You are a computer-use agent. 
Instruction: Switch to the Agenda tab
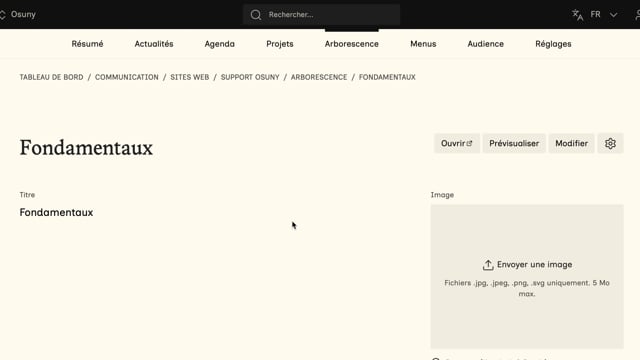(x=220, y=44)
